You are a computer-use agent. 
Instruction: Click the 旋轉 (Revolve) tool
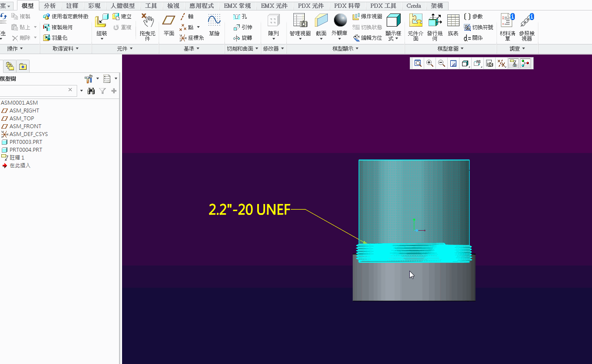[242, 38]
